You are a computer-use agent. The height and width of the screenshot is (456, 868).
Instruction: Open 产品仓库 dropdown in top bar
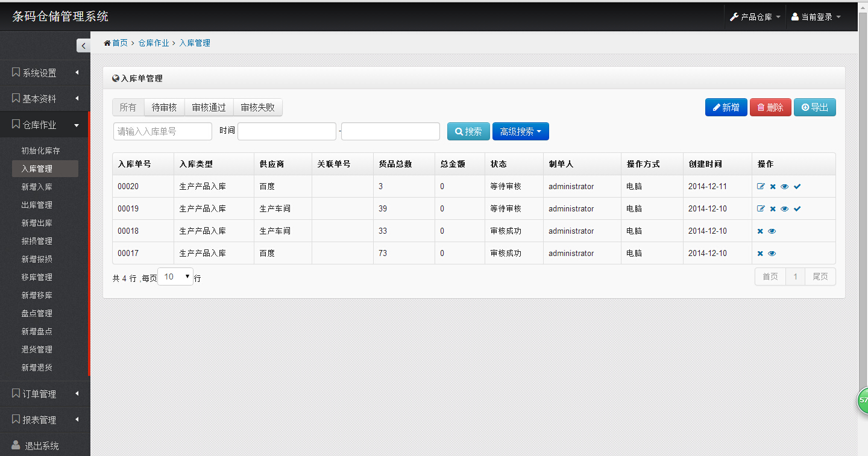[x=755, y=17]
